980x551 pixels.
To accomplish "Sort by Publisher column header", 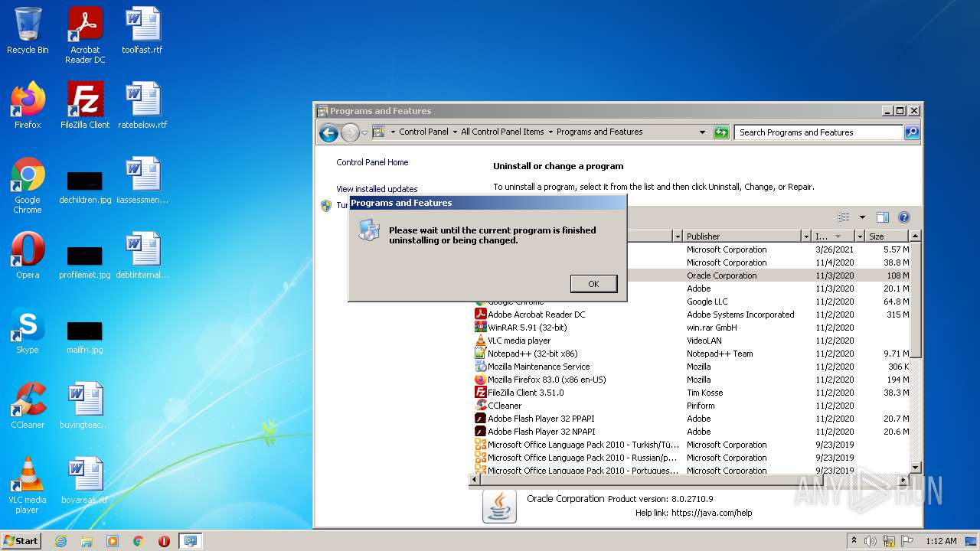I will click(741, 236).
